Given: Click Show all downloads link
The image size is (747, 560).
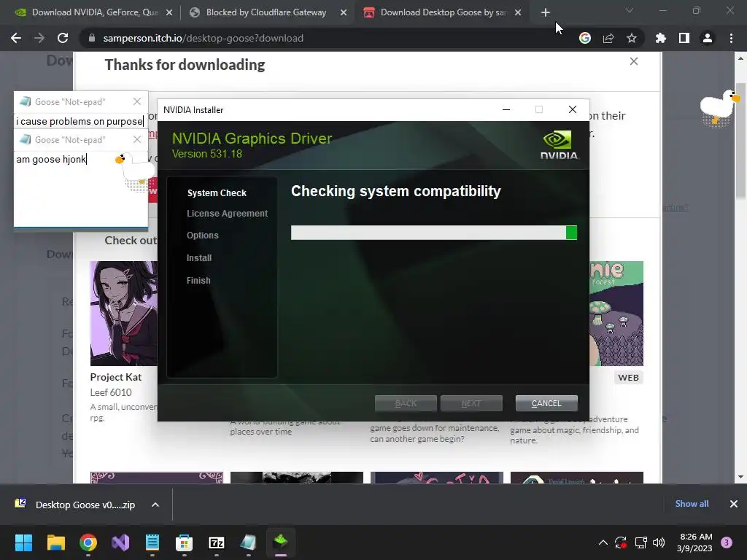Looking at the screenshot, I should point(692,504).
